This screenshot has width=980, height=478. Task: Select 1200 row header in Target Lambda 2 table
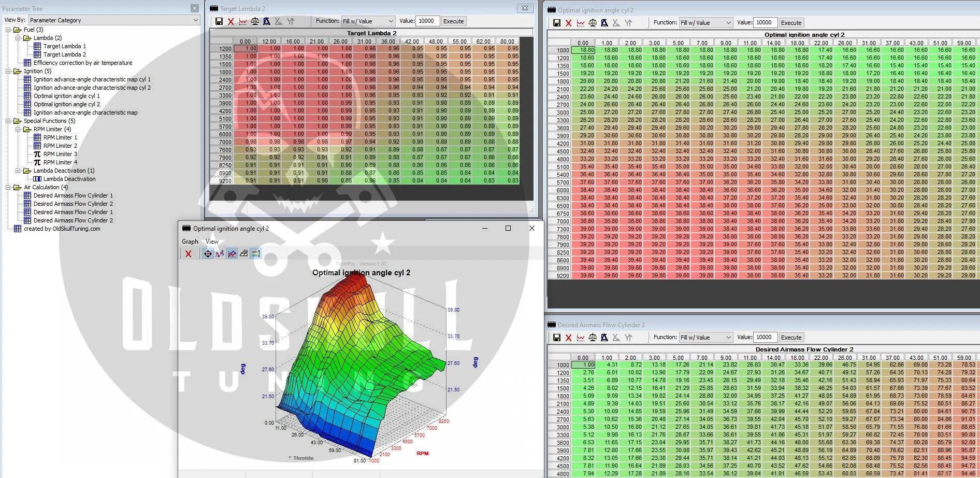pos(222,49)
